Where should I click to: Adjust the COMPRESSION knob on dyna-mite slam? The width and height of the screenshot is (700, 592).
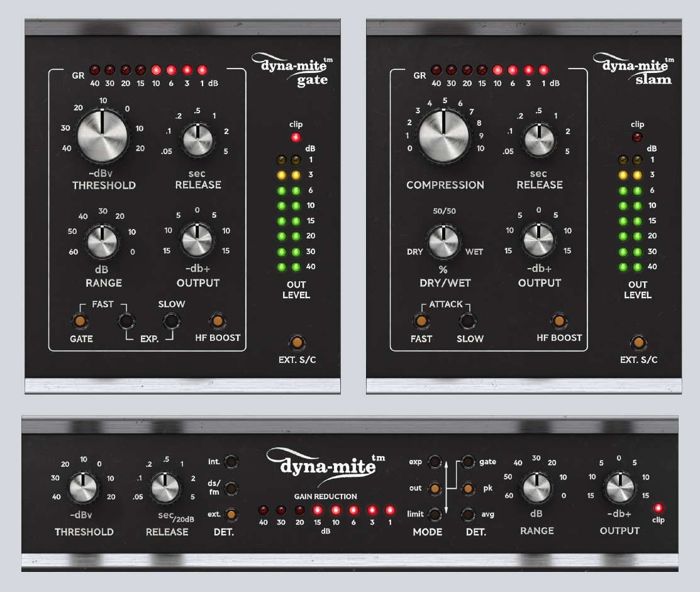coord(444,136)
